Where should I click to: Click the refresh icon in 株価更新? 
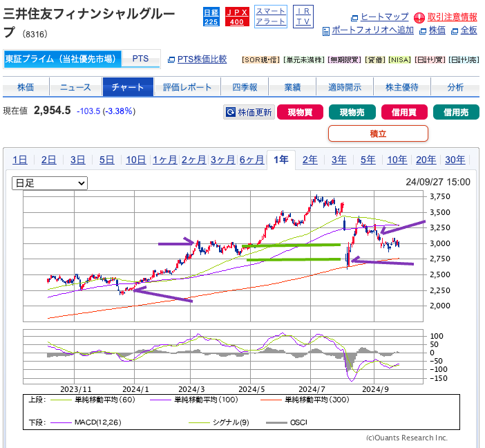tap(231, 112)
